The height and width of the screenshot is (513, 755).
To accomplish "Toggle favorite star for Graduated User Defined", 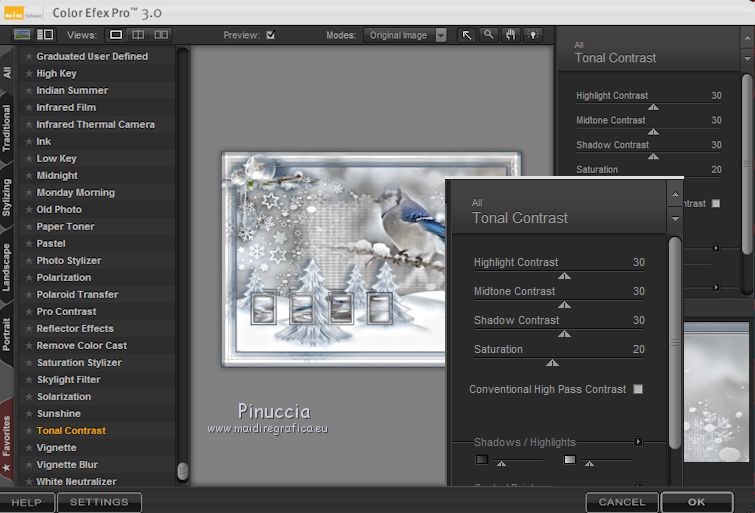I will pos(29,56).
